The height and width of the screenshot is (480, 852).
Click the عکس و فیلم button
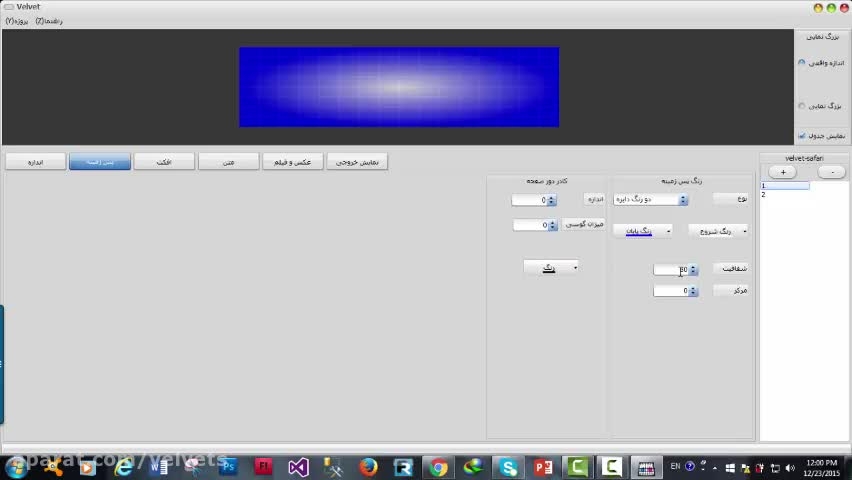tap(292, 161)
